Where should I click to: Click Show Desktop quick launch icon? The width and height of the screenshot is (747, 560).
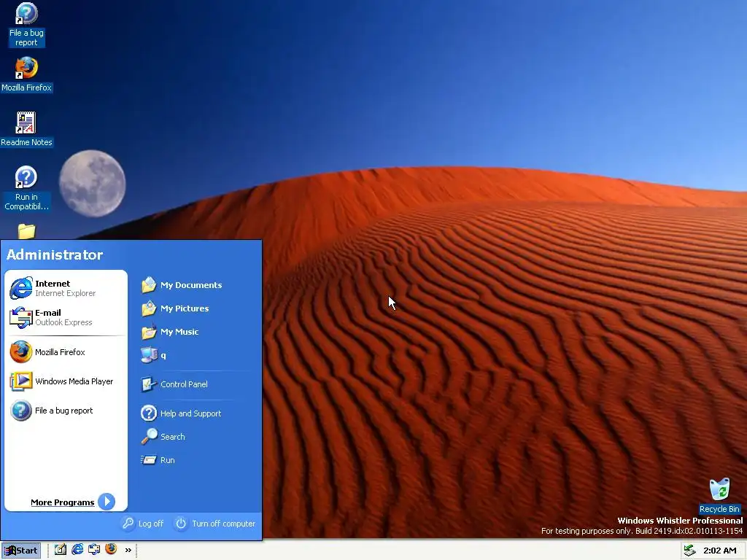point(60,550)
